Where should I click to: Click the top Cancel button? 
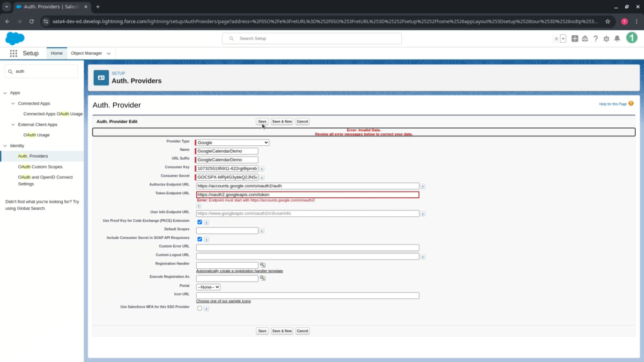pos(303,121)
